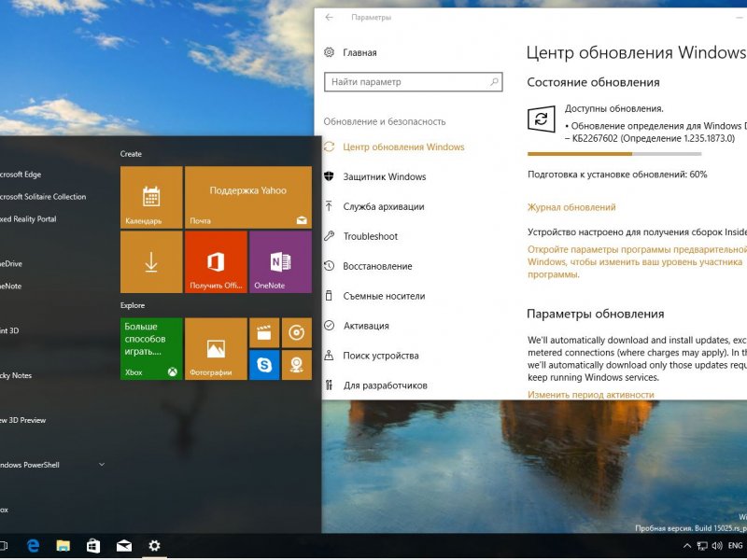Open the Фотографии tile
The image size is (747, 560).
click(x=216, y=348)
